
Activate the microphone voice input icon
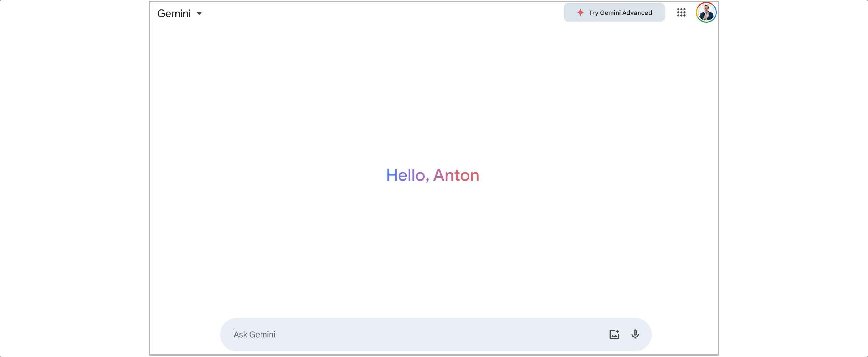pyautogui.click(x=635, y=335)
